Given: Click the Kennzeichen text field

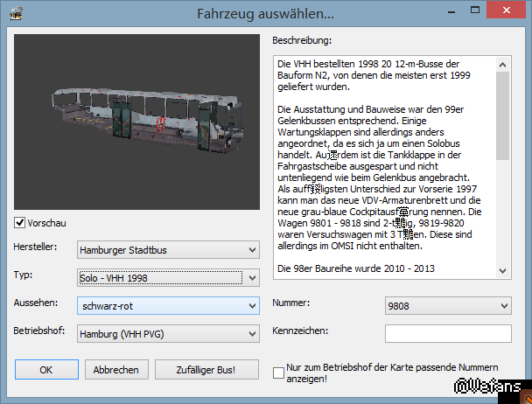Looking at the screenshot, I should click(447, 332).
